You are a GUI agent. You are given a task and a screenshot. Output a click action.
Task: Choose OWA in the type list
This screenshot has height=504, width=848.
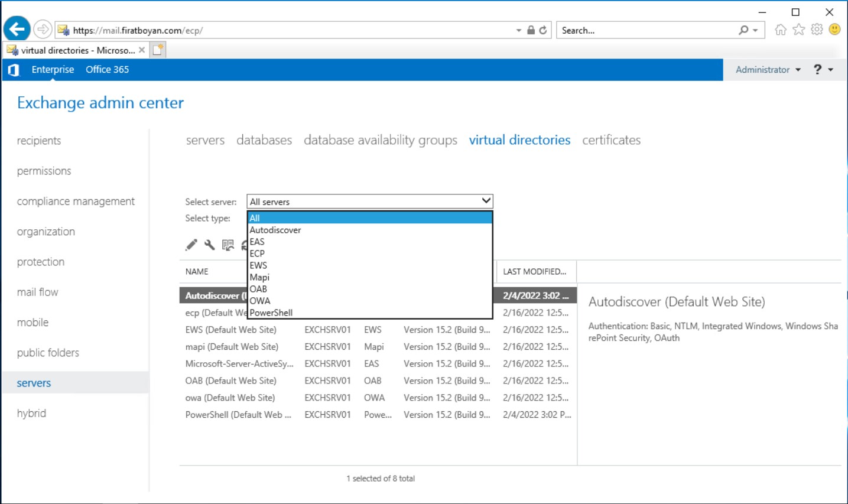click(x=370, y=301)
